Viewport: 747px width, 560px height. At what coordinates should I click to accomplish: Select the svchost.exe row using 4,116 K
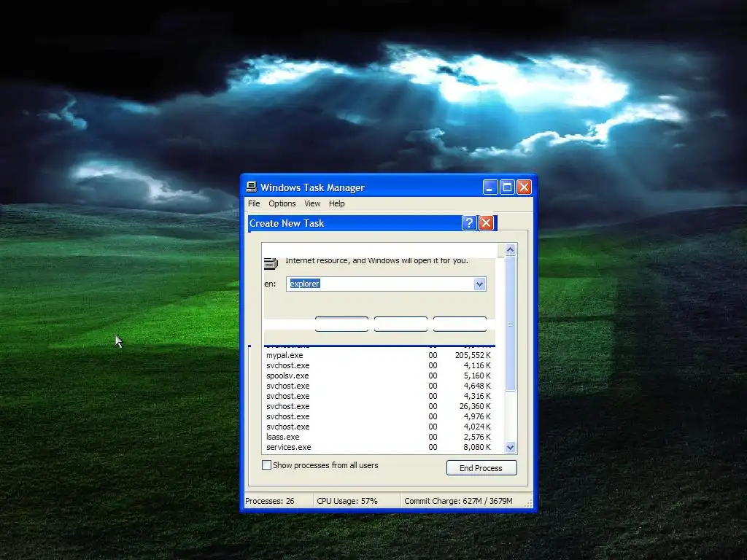(x=379, y=365)
